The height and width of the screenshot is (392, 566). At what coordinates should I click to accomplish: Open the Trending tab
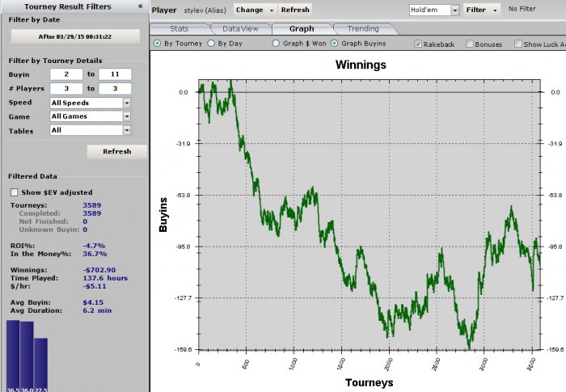click(x=363, y=29)
